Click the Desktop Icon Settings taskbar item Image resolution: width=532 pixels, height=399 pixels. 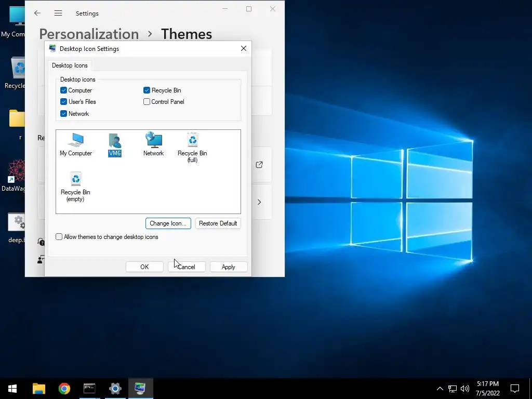(x=140, y=389)
